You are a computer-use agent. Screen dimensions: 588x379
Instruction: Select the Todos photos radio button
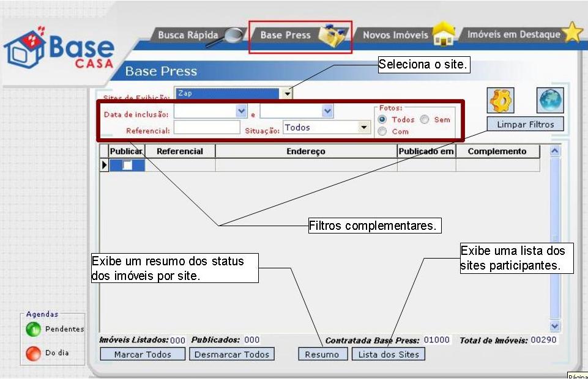coord(383,120)
